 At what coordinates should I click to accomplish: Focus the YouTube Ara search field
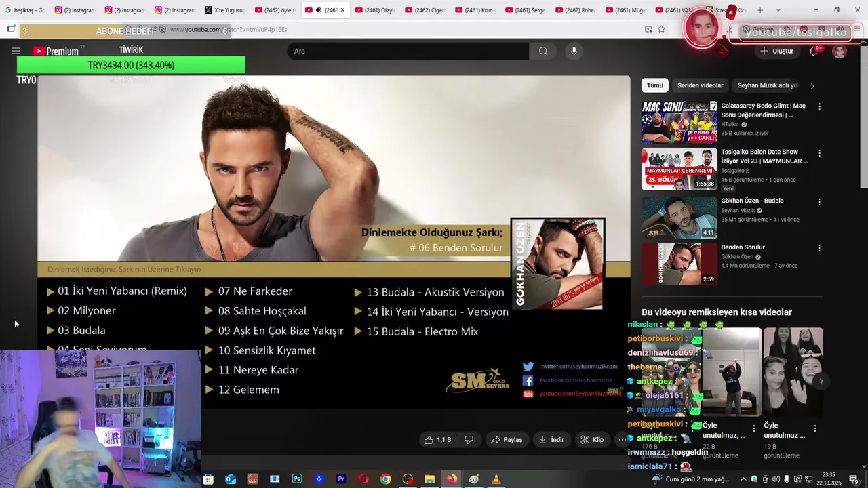tap(408, 51)
